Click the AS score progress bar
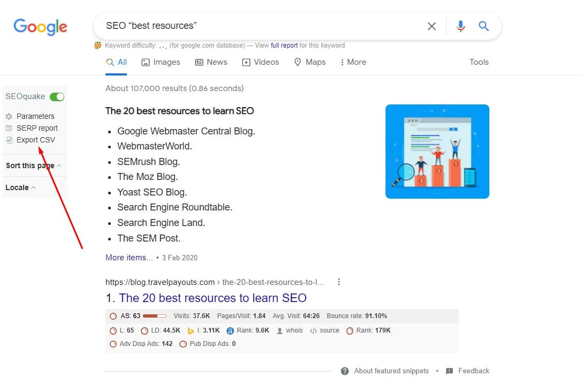The width and height of the screenshot is (582, 392). point(154,316)
